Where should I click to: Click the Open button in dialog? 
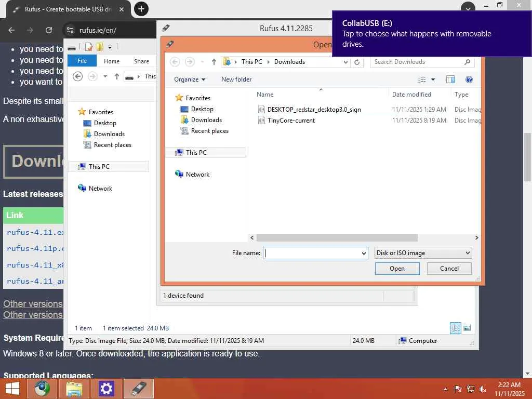pyautogui.click(x=397, y=269)
